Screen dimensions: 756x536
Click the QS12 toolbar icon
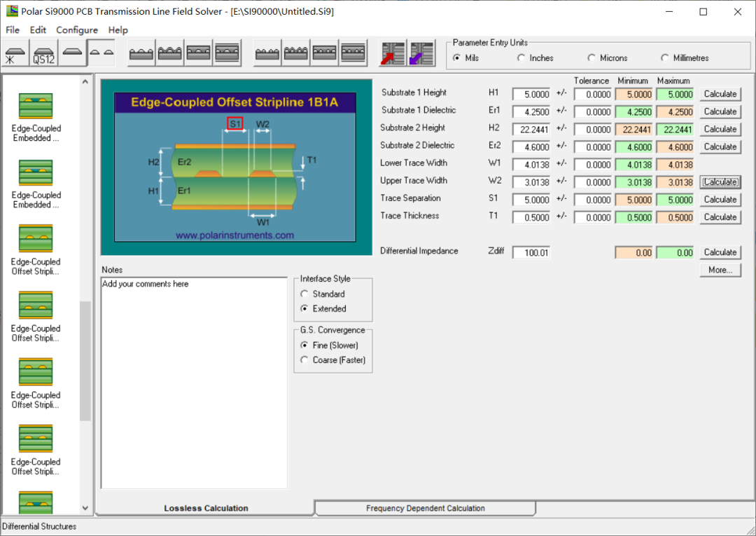[44, 54]
